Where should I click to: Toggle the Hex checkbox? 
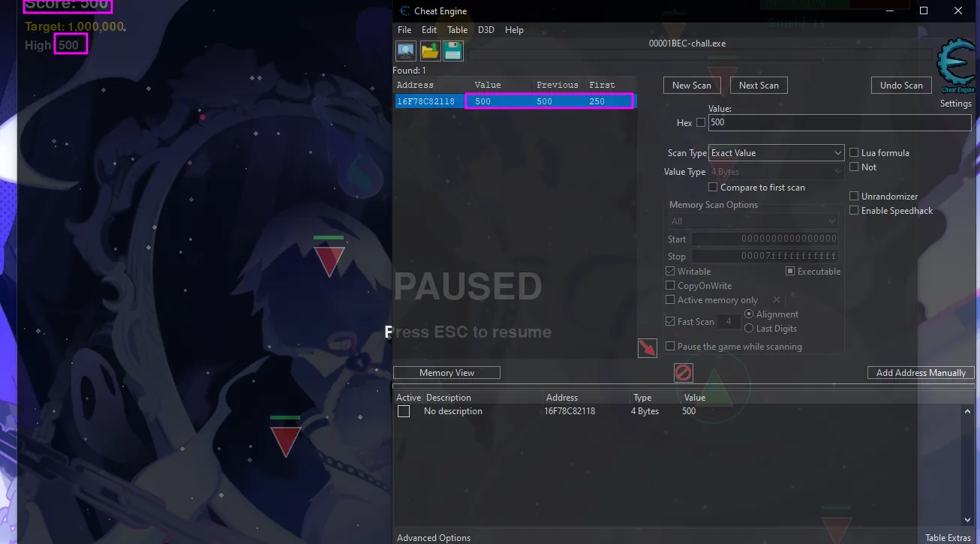coord(701,122)
